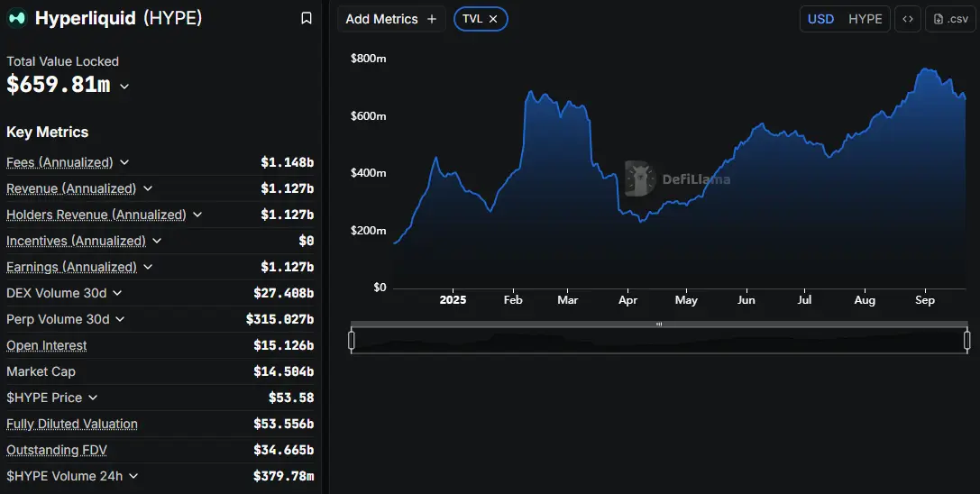Screen dimensions: 980x494
Task: Download chart data as .csv
Action: click(x=950, y=19)
